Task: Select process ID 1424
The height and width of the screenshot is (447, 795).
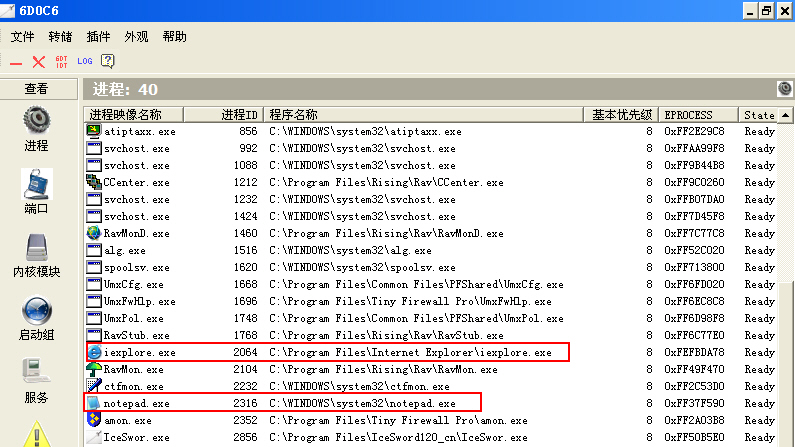Action: coord(245,216)
